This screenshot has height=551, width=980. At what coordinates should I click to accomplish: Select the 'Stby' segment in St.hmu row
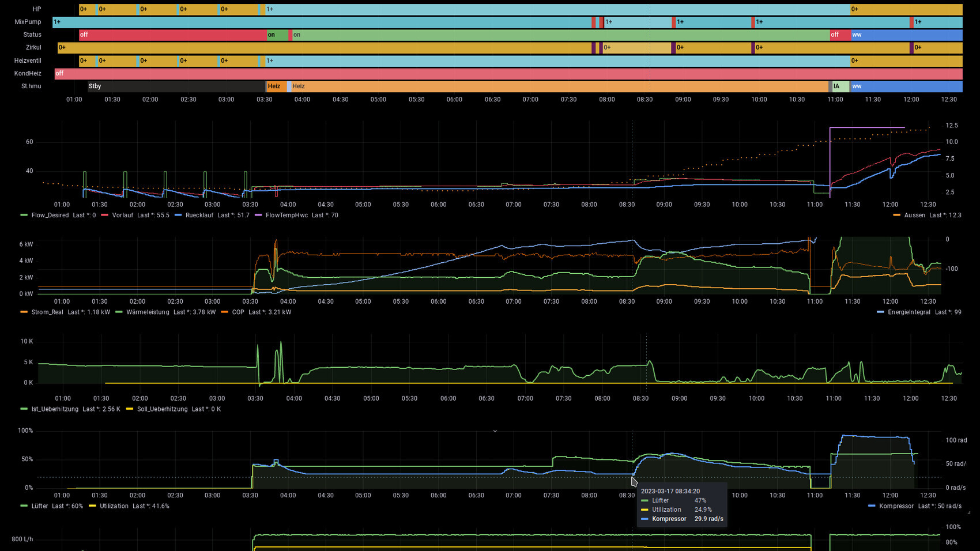click(x=176, y=86)
